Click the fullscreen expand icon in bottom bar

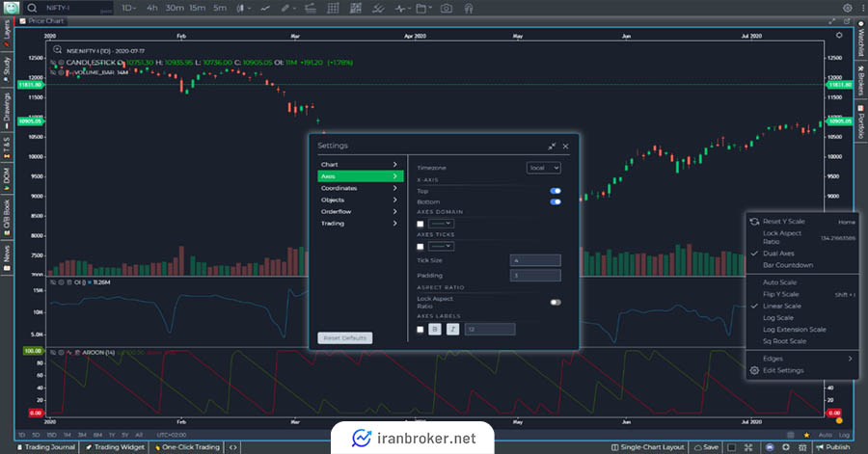748,447
